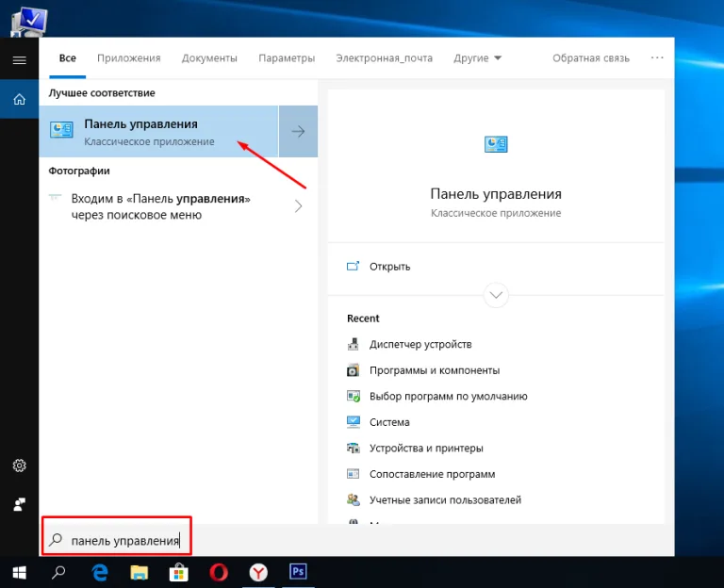Switch to the Все tab
724x588 pixels.
point(68,58)
